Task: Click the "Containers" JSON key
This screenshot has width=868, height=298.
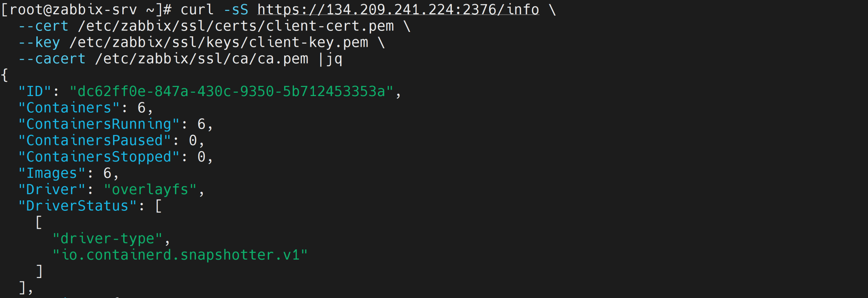Action: pyautogui.click(x=69, y=108)
